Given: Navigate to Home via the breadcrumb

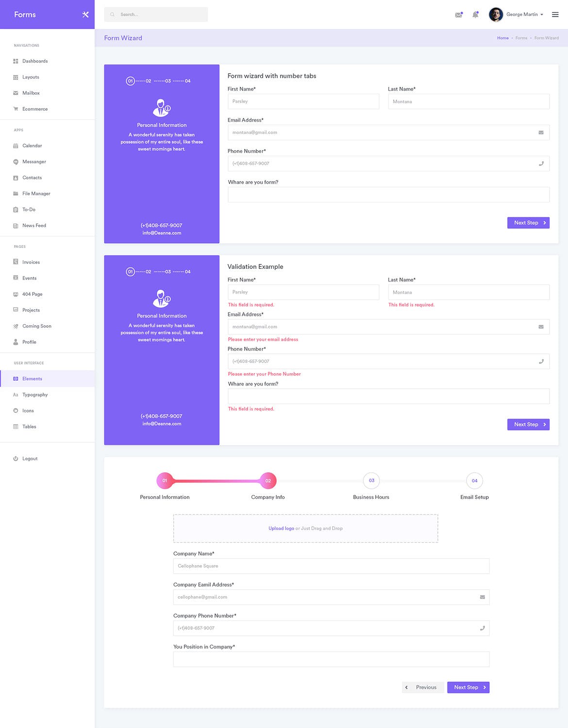Looking at the screenshot, I should pos(502,38).
